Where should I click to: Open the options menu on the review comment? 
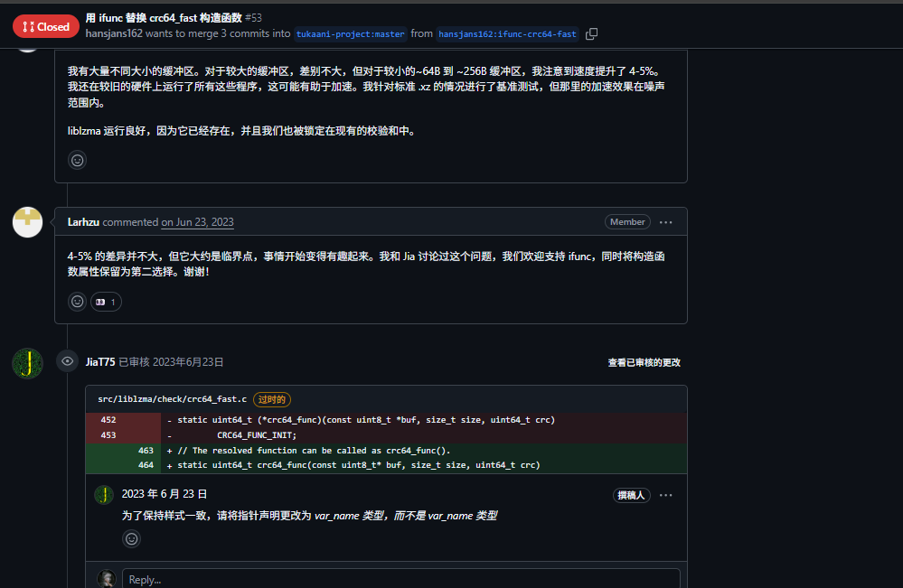[666, 495]
